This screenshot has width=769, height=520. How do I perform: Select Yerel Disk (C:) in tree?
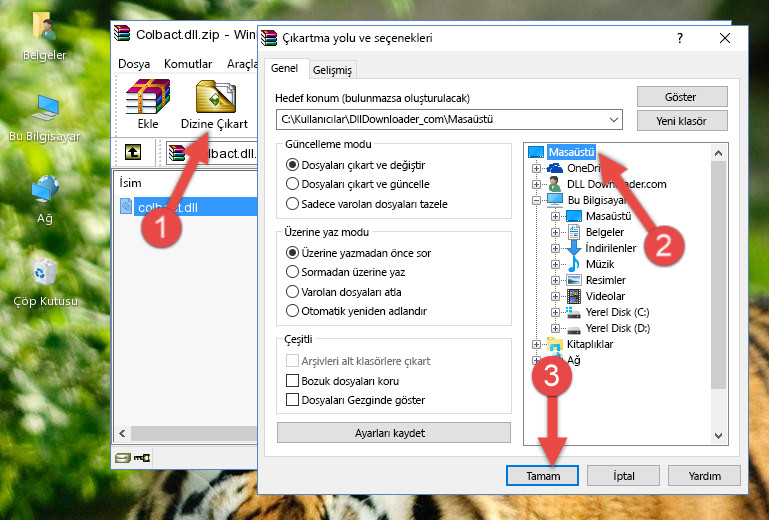[x=617, y=312]
